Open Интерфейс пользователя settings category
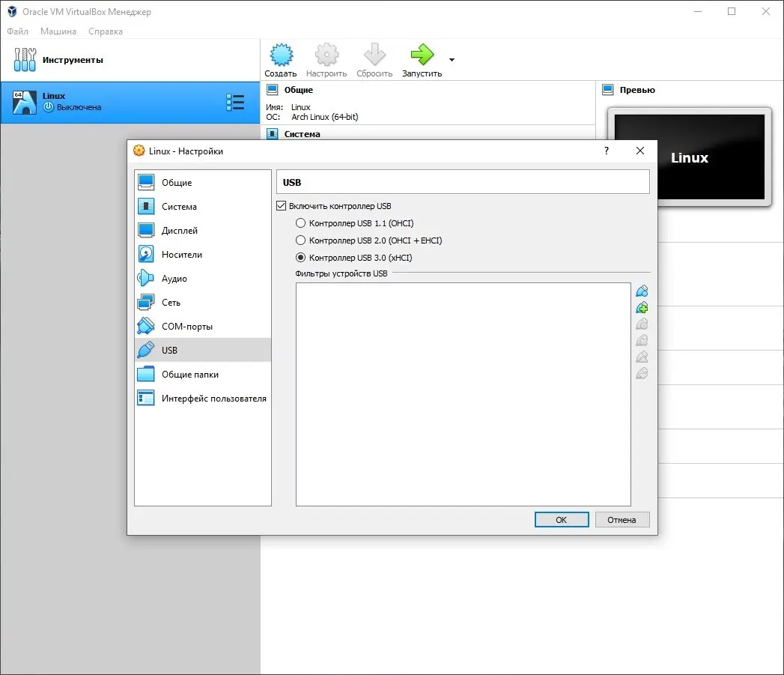The height and width of the screenshot is (675, 784). click(x=203, y=399)
